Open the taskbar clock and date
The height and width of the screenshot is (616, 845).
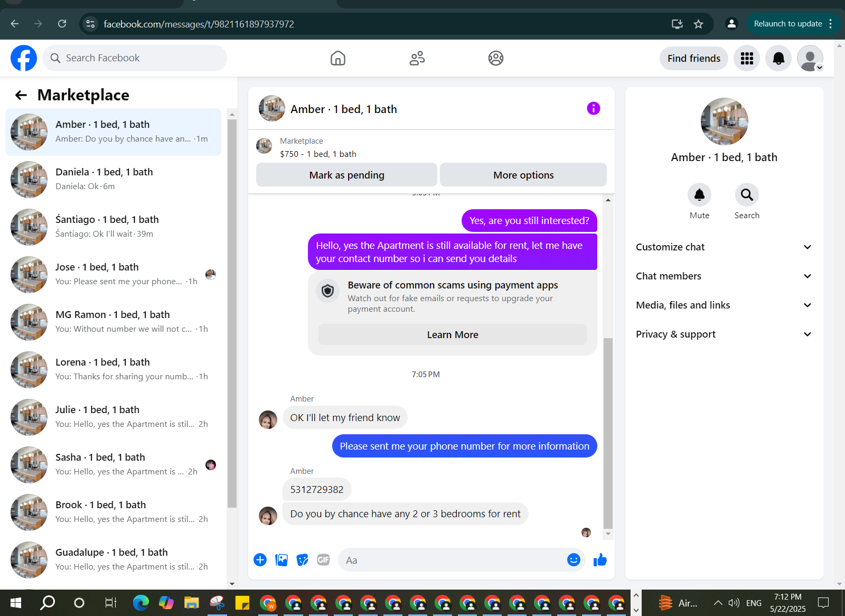click(x=788, y=603)
